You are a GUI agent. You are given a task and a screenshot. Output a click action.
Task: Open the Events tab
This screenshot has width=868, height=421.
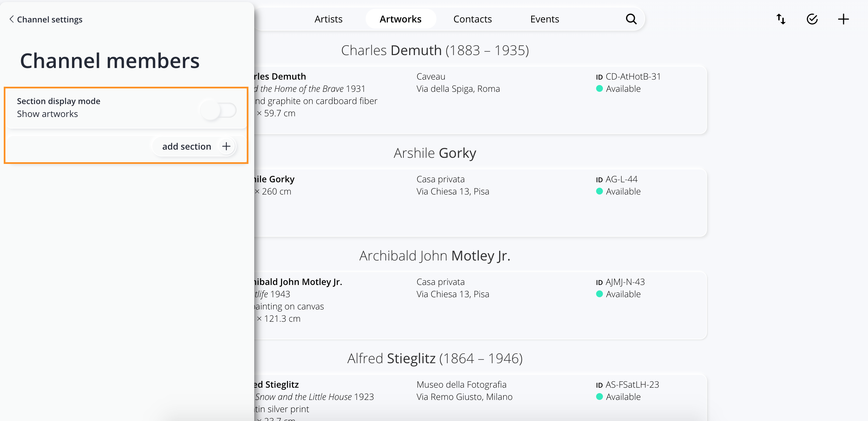[544, 19]
